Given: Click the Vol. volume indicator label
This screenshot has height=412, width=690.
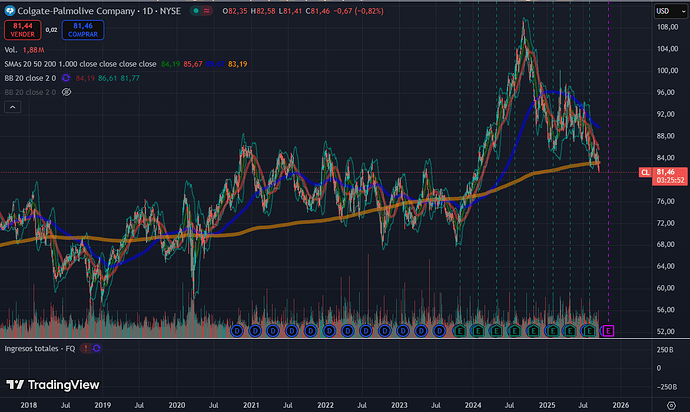Looking at the screenshot, I should (10, 48).
